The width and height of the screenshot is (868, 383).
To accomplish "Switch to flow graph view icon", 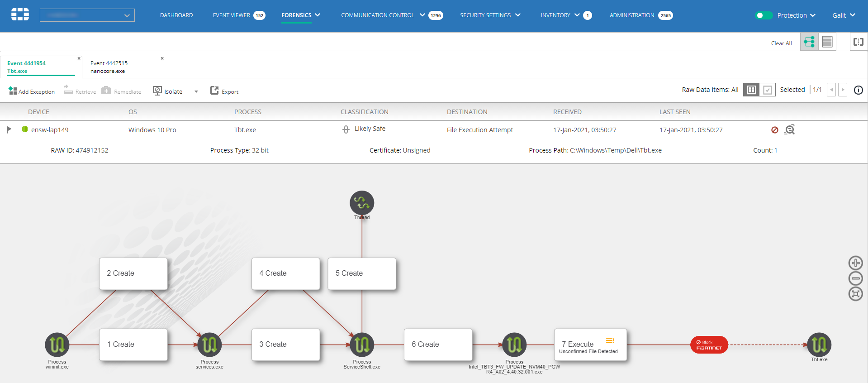I will [809, 42].
